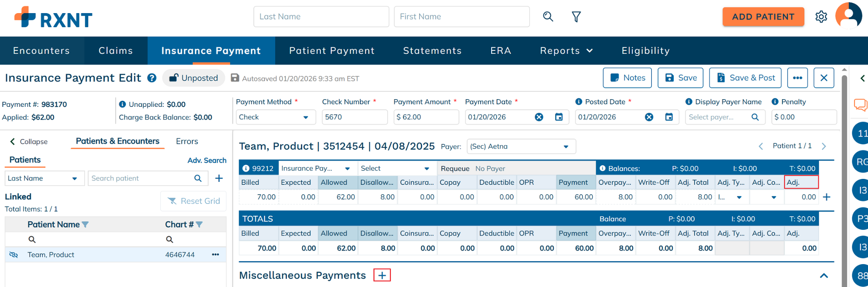
Task: Open the Posted Date calendar picker
Action: [x=669, y=117]
